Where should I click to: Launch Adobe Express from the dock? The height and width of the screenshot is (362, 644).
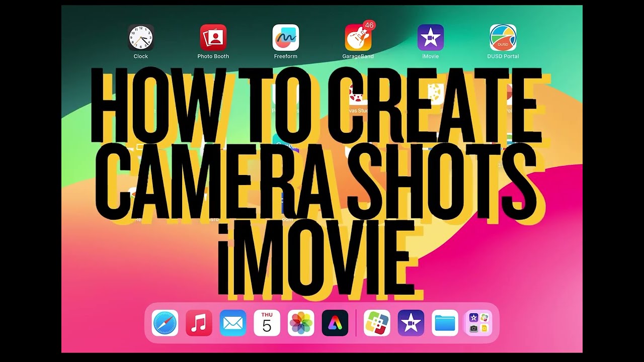pos(335,323)
